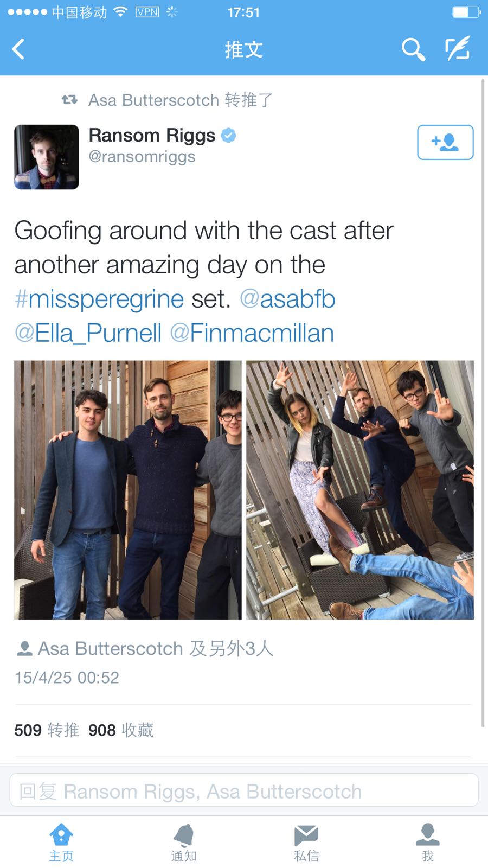The height and width of the screenshot is (868, 488).
Task: Open Ransom Riggs profile picture
Action: tap(47, 157)
